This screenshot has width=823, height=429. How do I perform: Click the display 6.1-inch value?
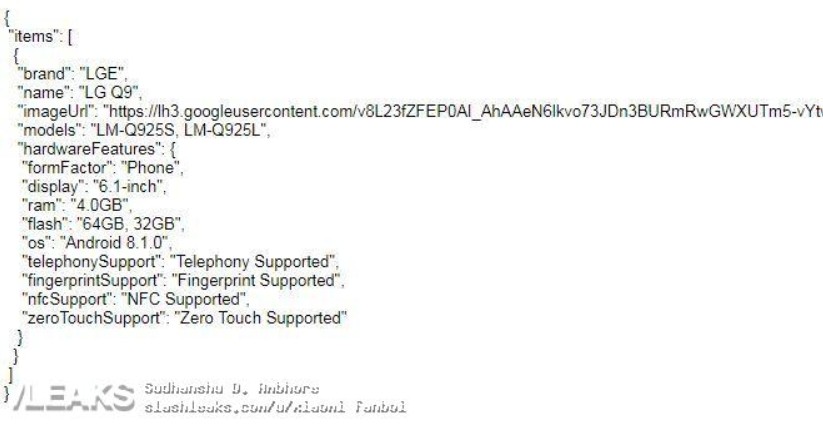point(130,187)
